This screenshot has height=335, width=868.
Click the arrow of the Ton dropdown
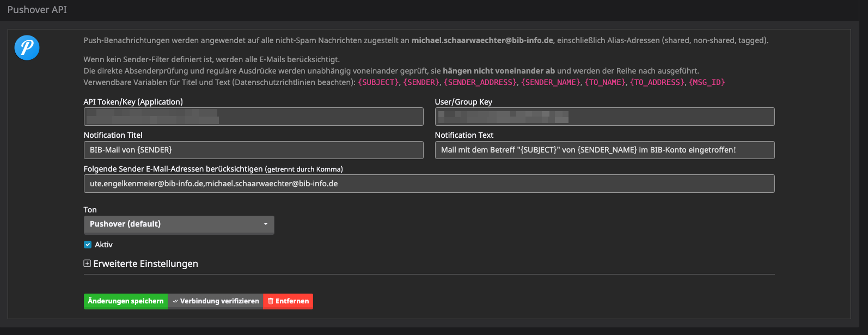[266, 224]
